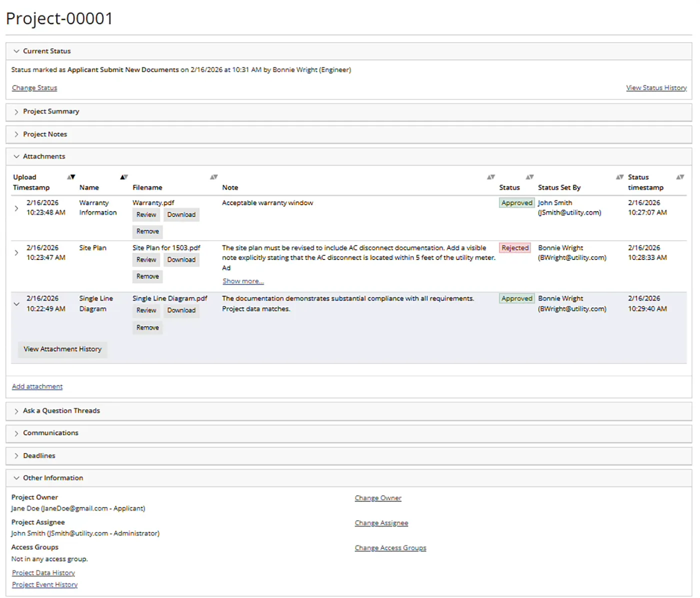This screenshot has width=700, height=598.
Task: Click the 10:29:40 AM status timestamp
Action: (647, 309)
